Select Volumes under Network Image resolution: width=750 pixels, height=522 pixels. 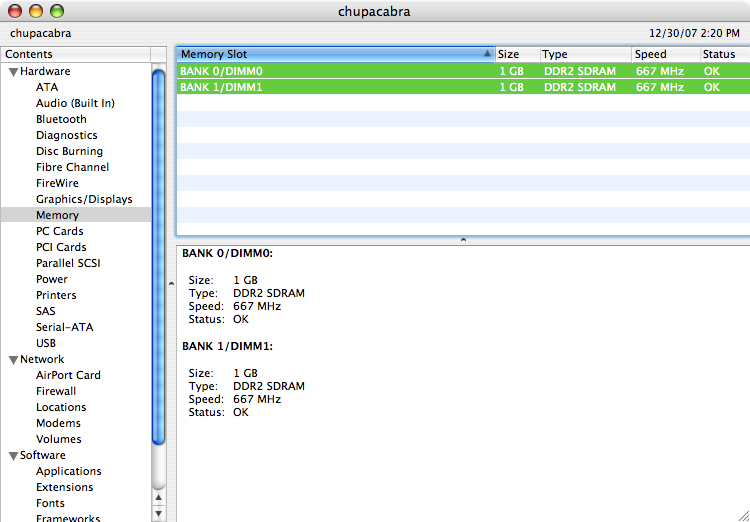click(59, 439)
